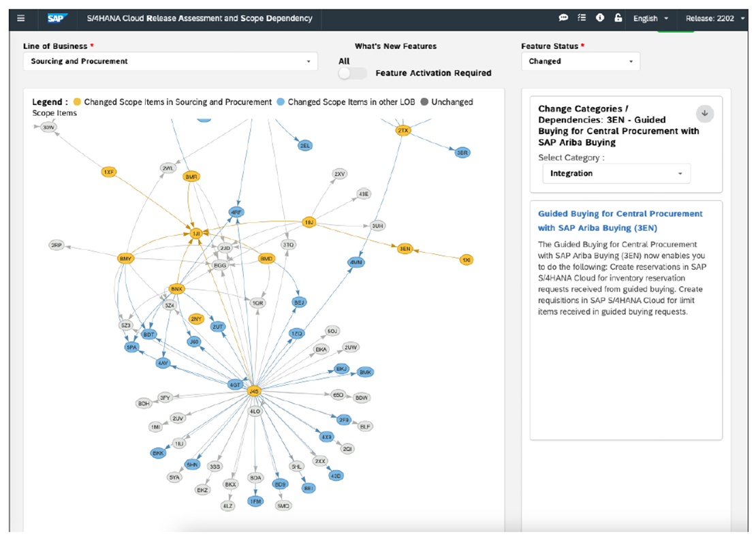The image size is (756, 543).
Task: Click the download arrow on Change Categories panel
Action: point(705,113)
